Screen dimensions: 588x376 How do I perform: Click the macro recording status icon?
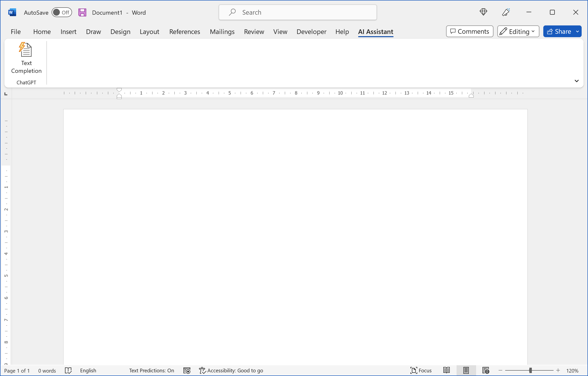click(187, 370)
